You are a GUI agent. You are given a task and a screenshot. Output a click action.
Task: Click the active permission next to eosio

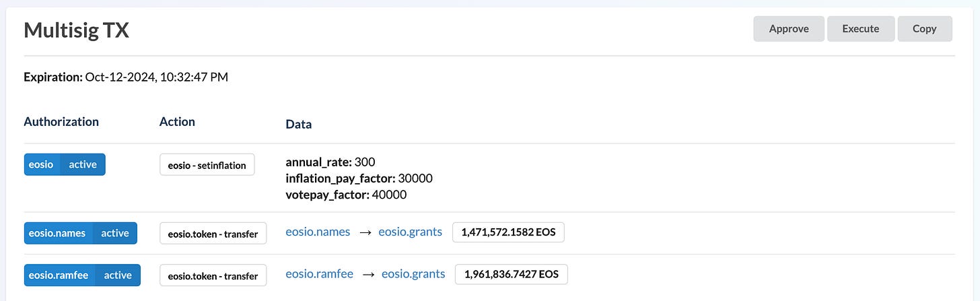(83, 164)
